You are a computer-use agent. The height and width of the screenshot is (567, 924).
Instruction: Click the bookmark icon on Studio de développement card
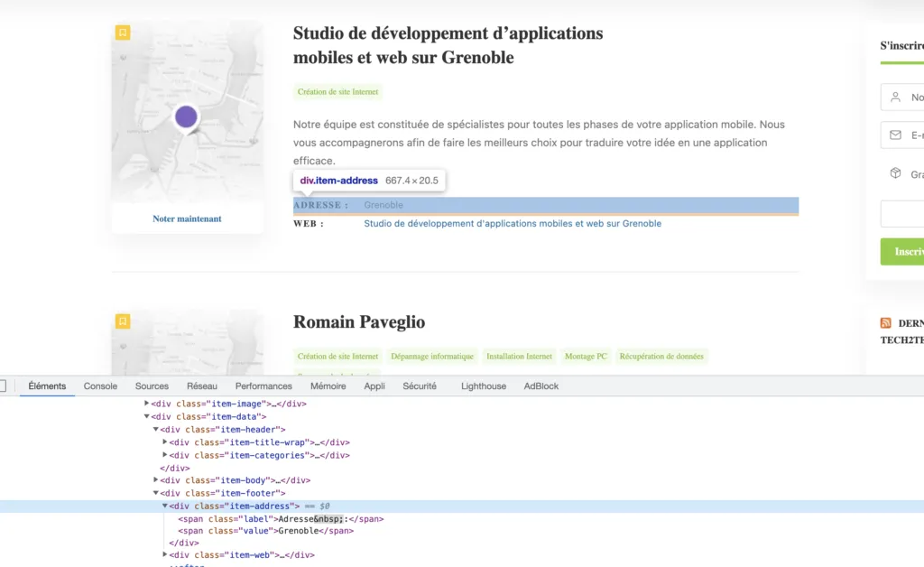123,33
